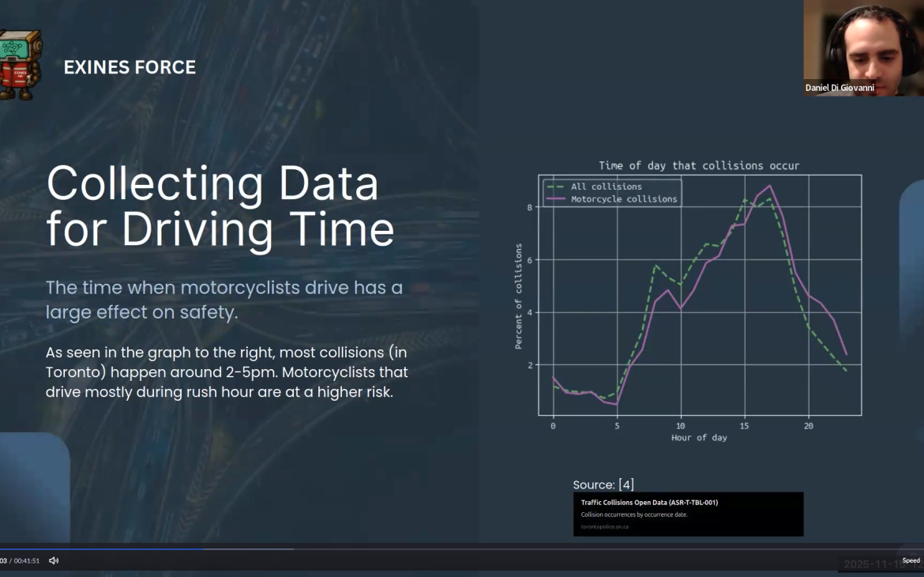
Task: Click the 'Percent of collisions' axis label
Action: [519, 296]
